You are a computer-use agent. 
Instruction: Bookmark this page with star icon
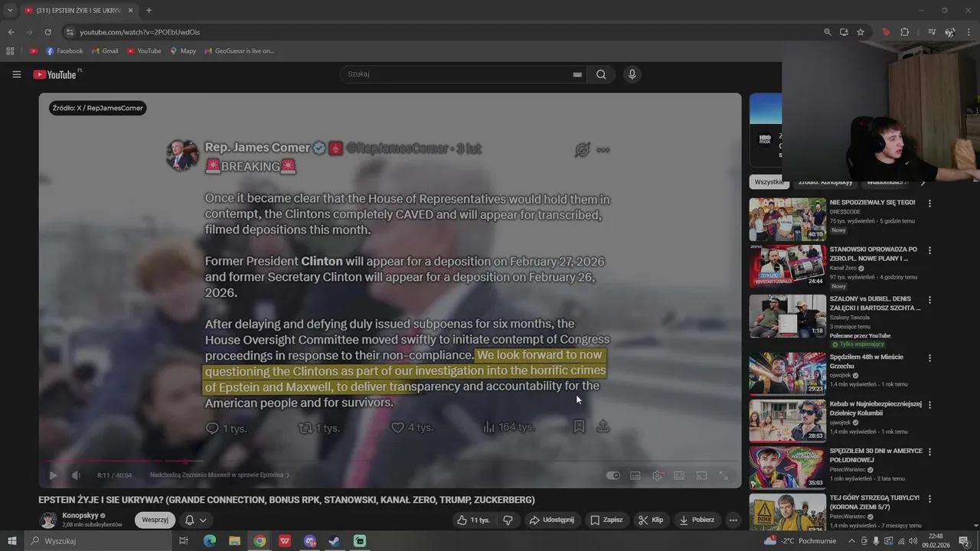861,32
